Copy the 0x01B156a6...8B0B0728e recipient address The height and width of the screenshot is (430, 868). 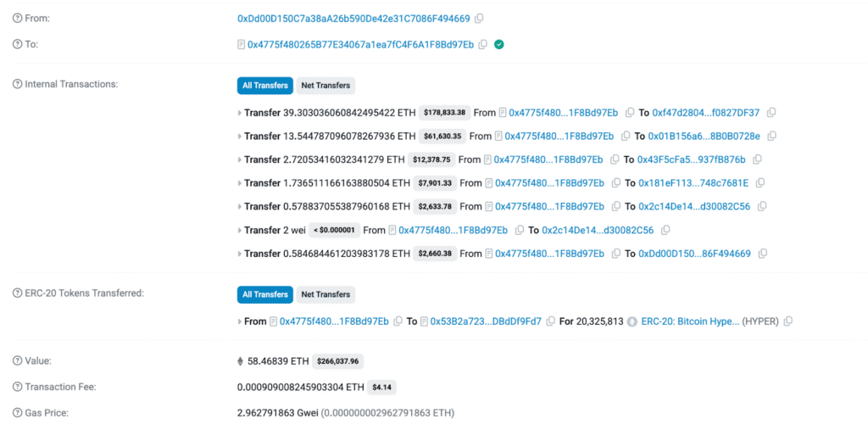pos(772,136)
